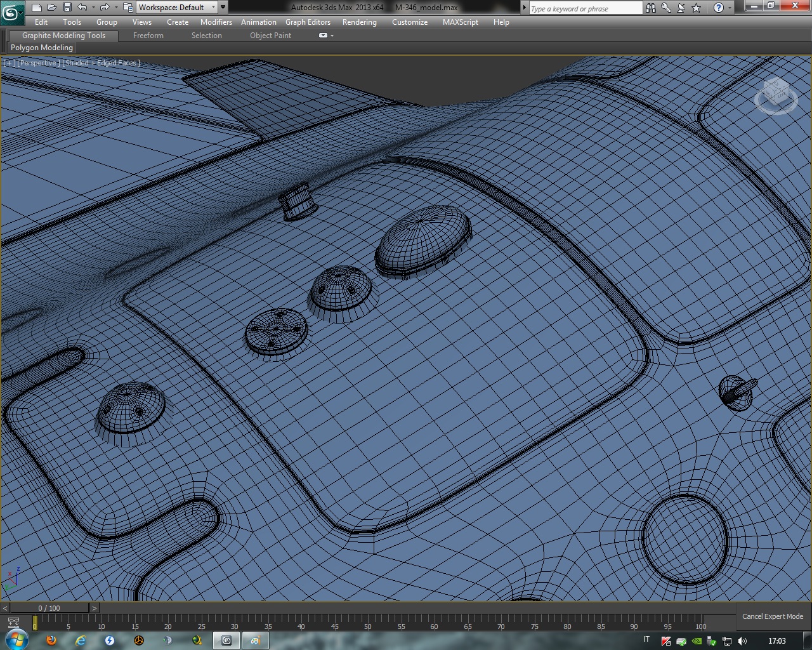Open the [Shaded + Edged Faces] shading menu
812x650 pixels.
[101, 63]
